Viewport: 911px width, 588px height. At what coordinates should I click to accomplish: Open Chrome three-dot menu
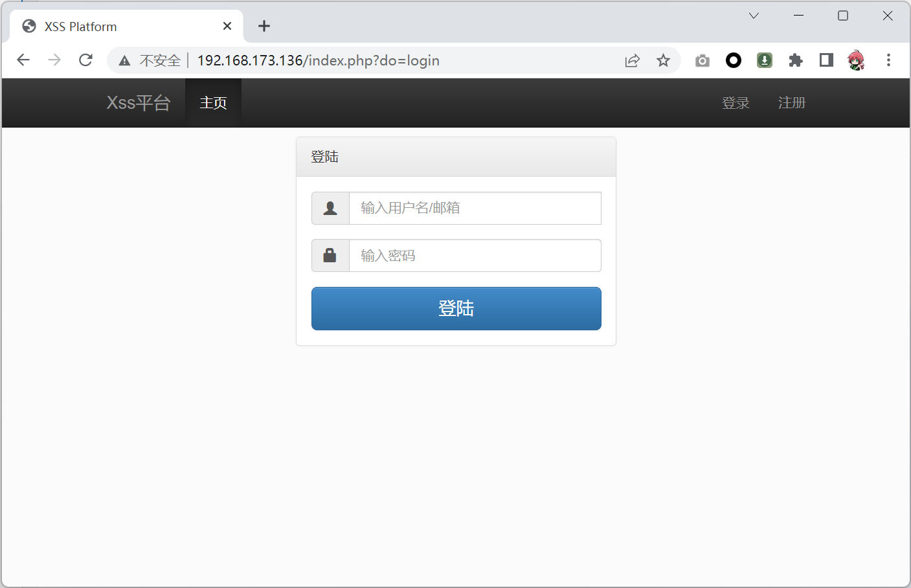click(x=888, y=60)
